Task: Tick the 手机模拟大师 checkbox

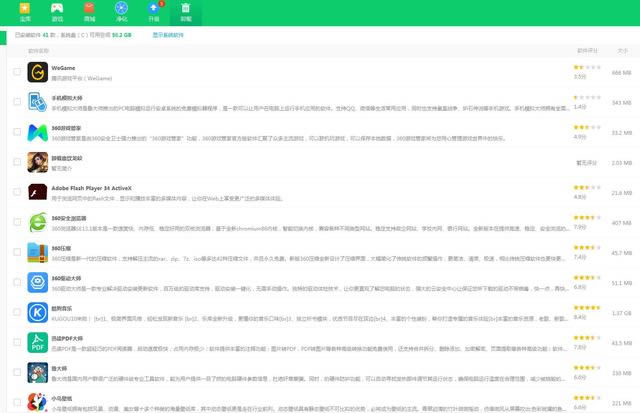Action: pyautogui.click(x=17, y=102)
